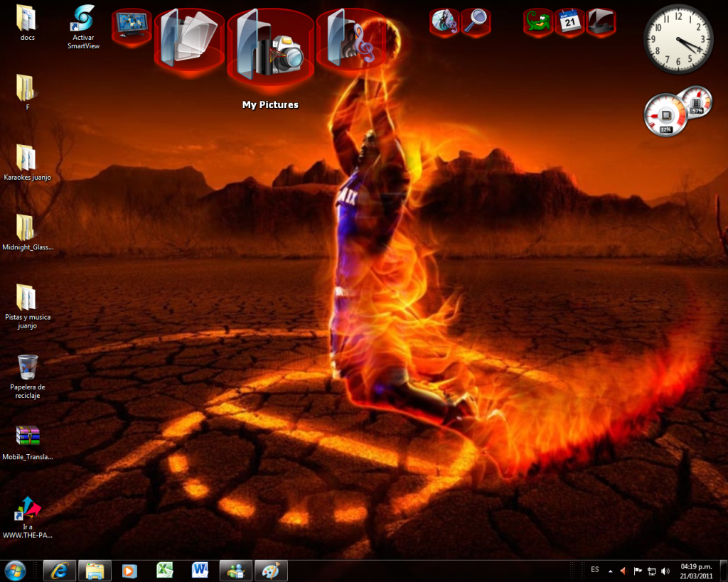
Task: Show hidden system tray icons
Action: pyautogui.click(x=611, y=571)
